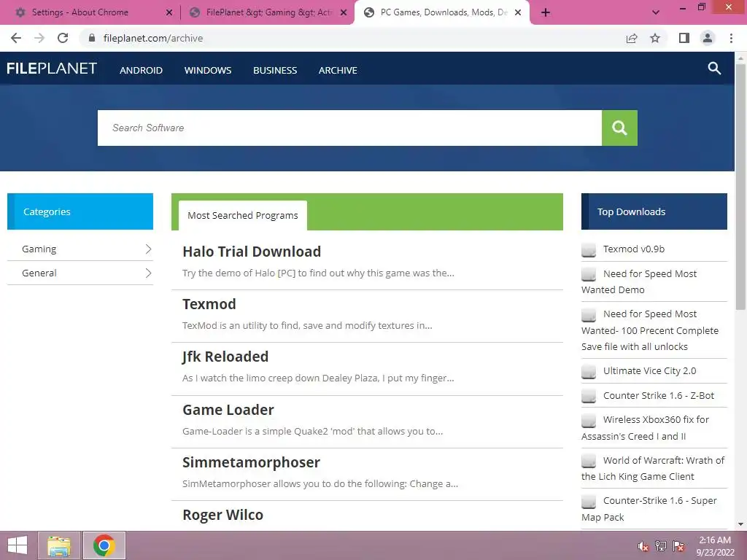View site security lock information

pyautogui.click(x=91, y=38)
